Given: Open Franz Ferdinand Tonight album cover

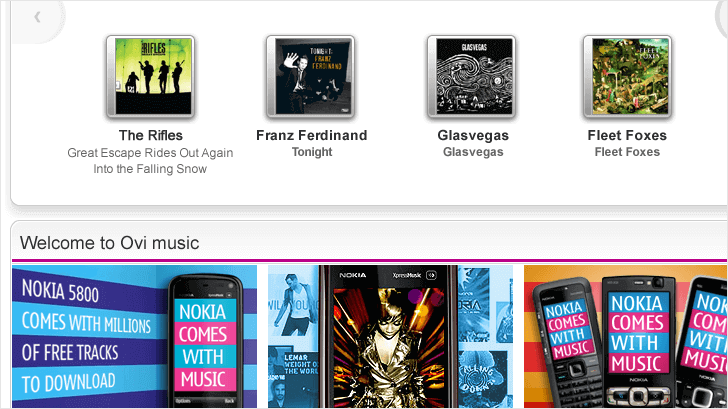Looking at the screenshot, I should click(311, 77).
